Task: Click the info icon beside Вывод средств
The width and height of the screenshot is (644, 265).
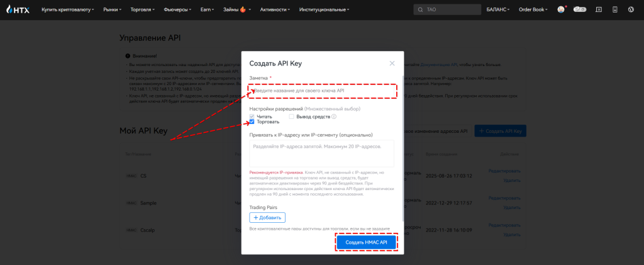Action: (x=334, y=116)
